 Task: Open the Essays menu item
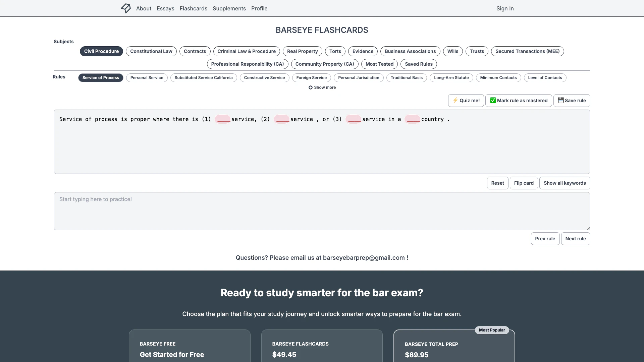click(x=165, y=8)
